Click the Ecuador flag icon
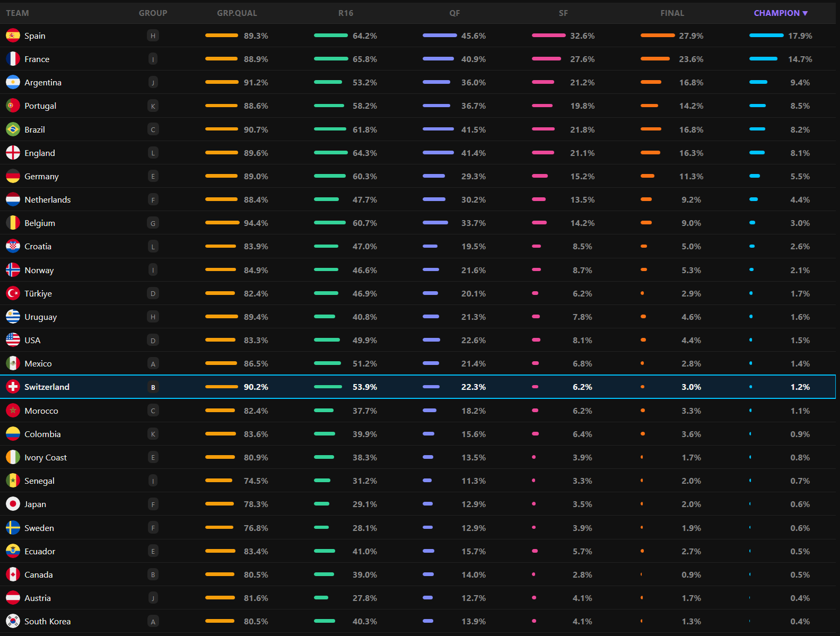Screen dimensions: 840x636 pyautogui.click(x=13, y=551)
